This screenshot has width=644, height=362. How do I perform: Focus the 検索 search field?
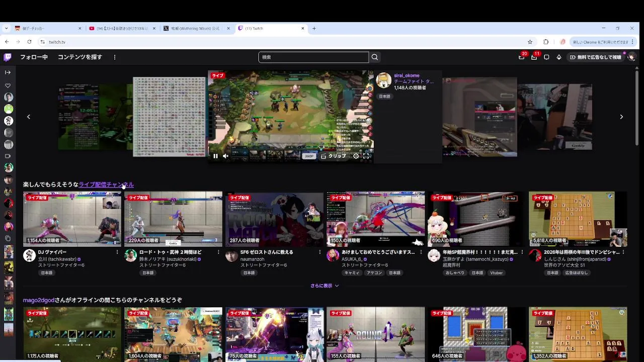313,57
